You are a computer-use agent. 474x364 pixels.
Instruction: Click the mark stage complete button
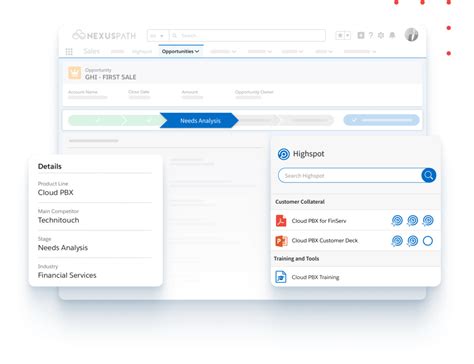(x=381, y=120)
